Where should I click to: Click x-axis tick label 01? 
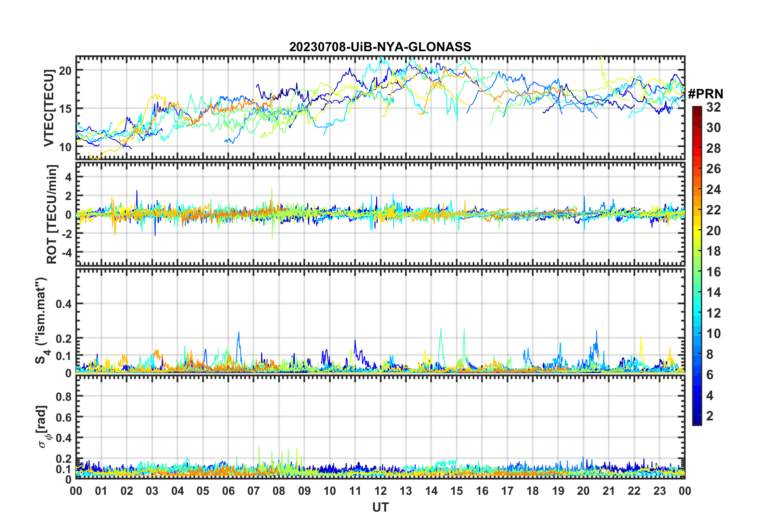coord(101,491)
